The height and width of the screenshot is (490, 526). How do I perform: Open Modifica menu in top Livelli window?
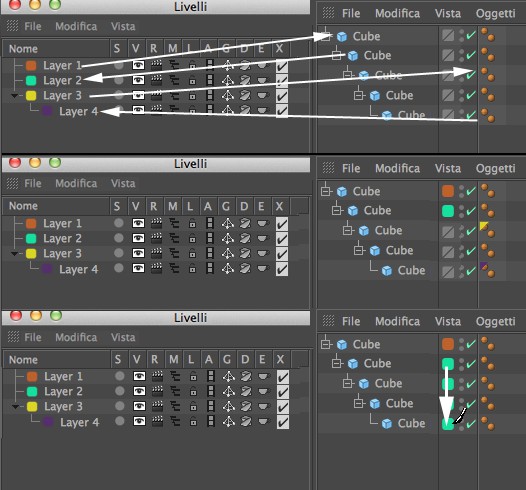tap(76, 26)
